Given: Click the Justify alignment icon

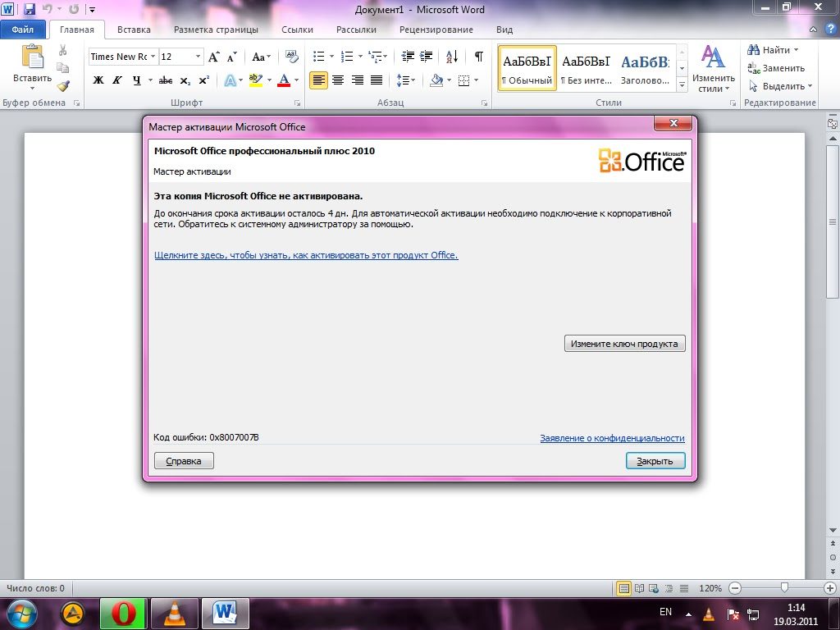Looking at the screenshot, I should click(x=377, y=80).
